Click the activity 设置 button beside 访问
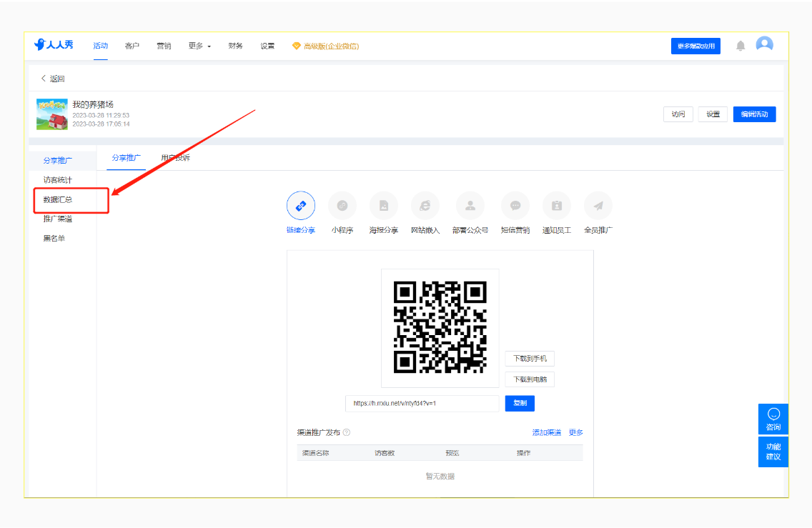Screen dimensions: 812x528 [713, 114]
